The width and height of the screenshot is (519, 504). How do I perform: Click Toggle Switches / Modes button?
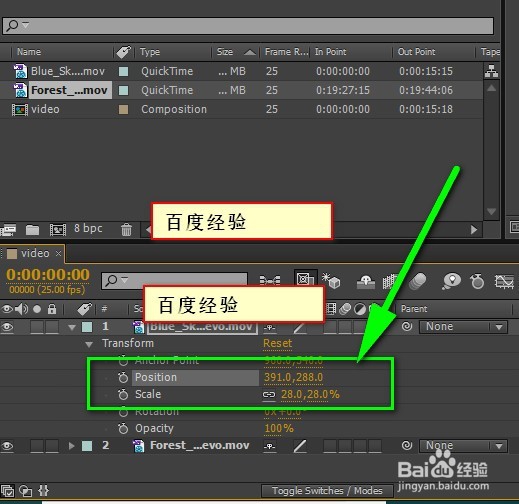point(327,491)
